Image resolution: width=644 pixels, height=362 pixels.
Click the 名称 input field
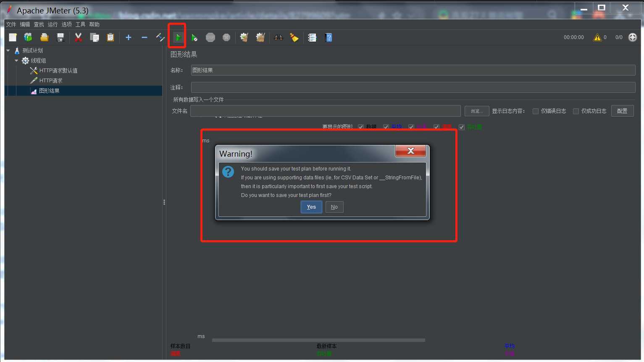pyautogui.click(x=413, y=70)
